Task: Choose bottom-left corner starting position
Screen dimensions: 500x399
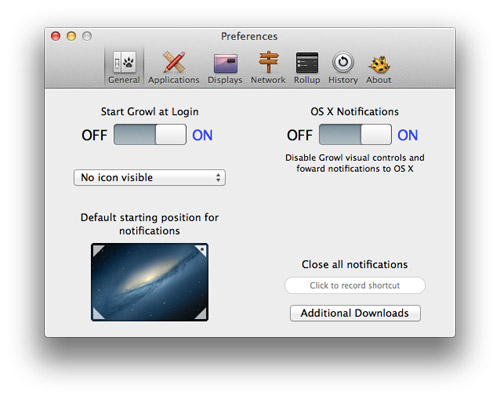Action: [98, 314]
